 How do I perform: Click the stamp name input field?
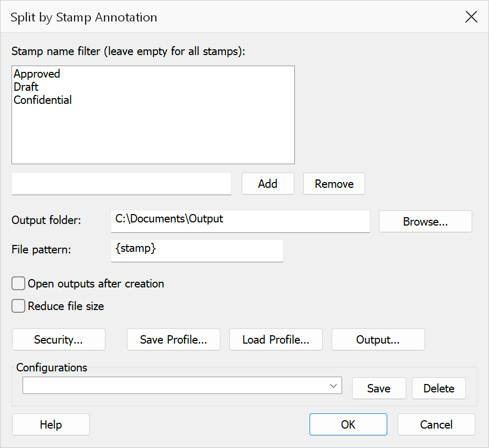pos(122,184)
